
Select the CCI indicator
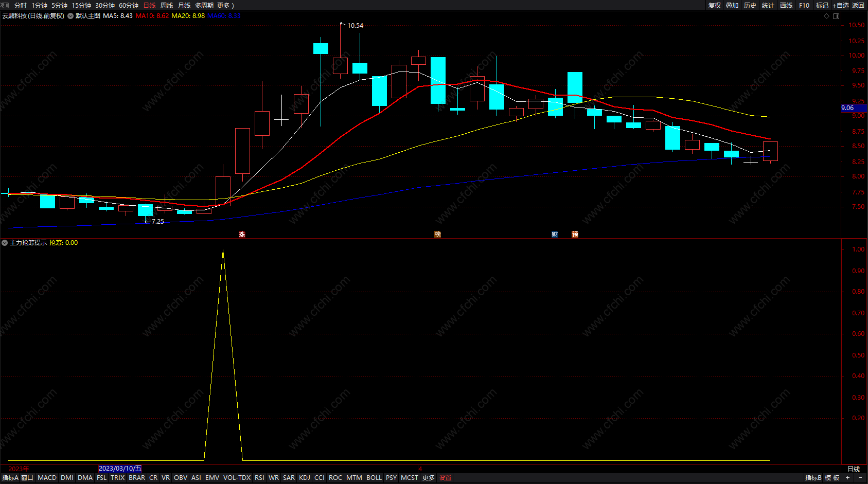tap(320, 478)
